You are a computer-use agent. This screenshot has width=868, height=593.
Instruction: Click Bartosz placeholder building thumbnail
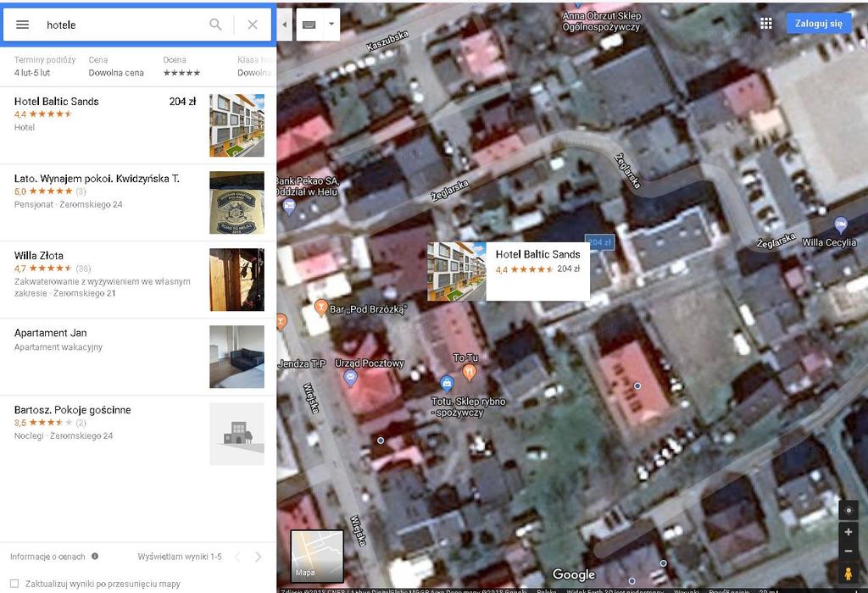[237, 435]
